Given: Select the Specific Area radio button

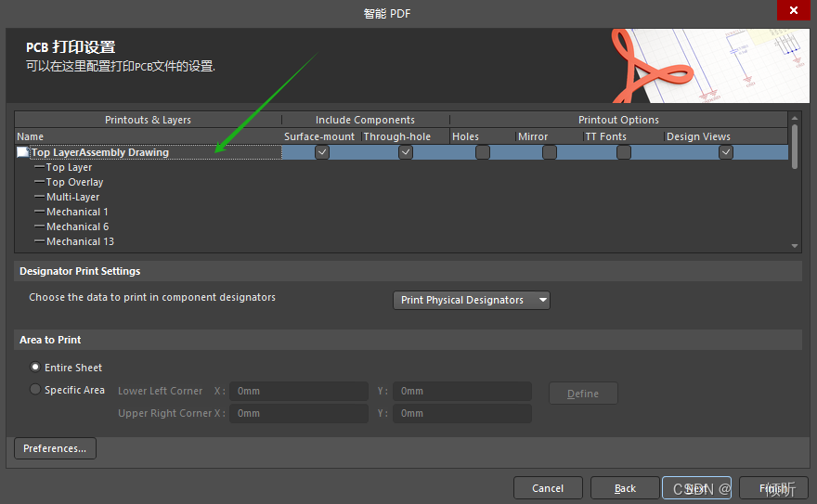Looking at the screenshot, I should tap(35, 390).
